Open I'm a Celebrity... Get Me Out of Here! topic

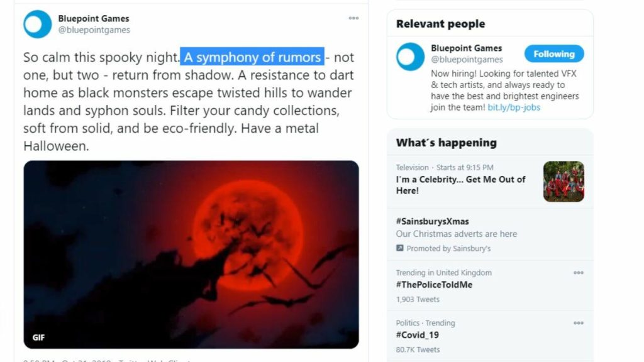(x=460, y=185)
